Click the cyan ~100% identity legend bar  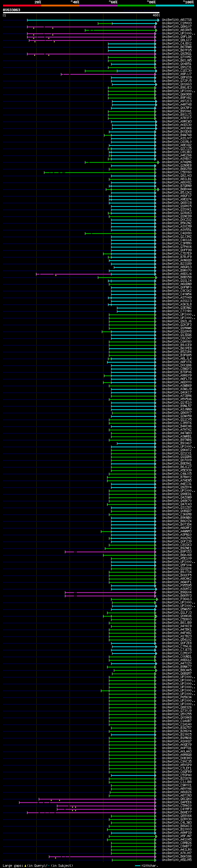175,6
